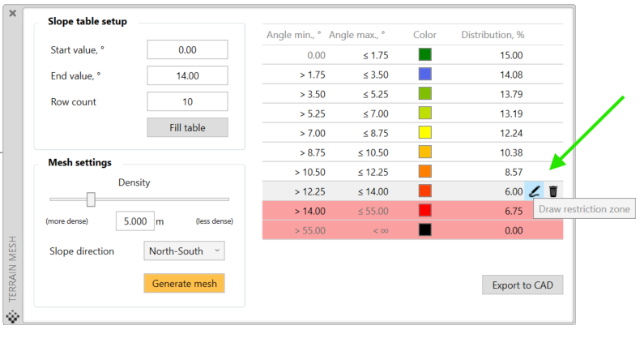Select the yellow color swatch

tap(424, 132)
